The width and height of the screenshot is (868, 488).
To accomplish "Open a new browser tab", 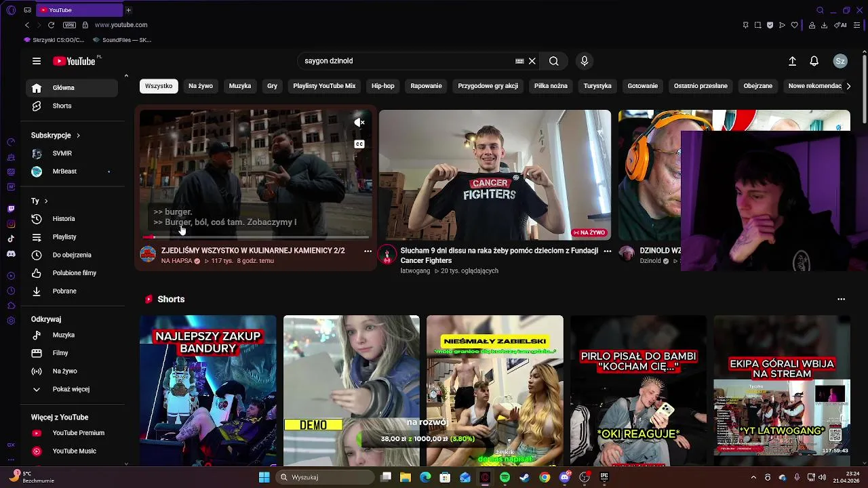I will [128, 10].
